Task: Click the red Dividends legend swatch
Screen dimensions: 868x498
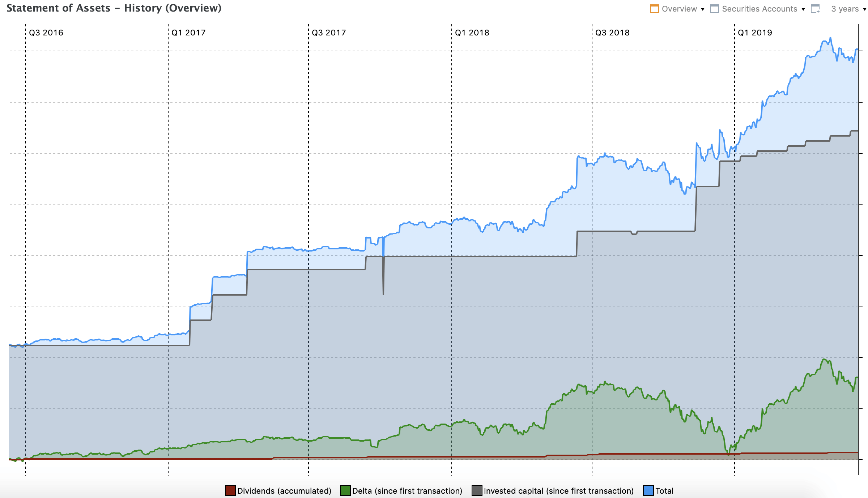Action: click(x=230, y=491)
